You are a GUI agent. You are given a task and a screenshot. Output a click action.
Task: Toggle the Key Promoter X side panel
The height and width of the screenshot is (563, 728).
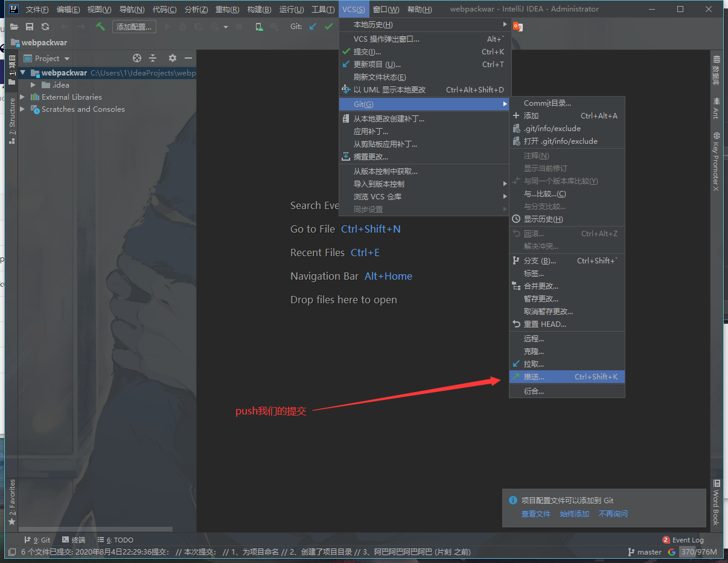(x=716, y=162)
